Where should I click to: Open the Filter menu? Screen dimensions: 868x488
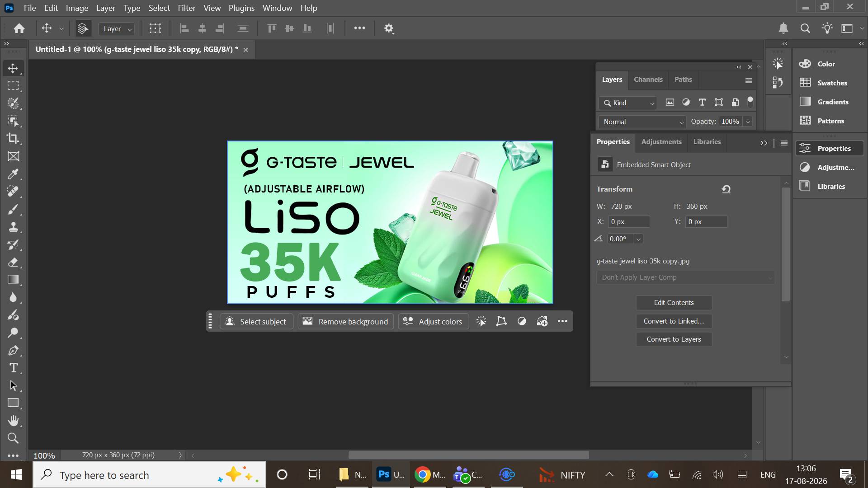(186, 8)
